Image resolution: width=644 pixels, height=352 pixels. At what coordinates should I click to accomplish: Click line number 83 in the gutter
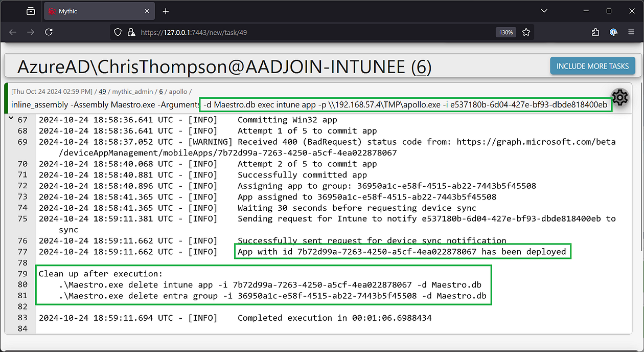22,318
